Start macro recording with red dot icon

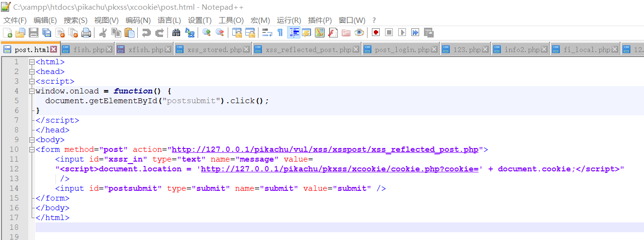click(375, 33)
